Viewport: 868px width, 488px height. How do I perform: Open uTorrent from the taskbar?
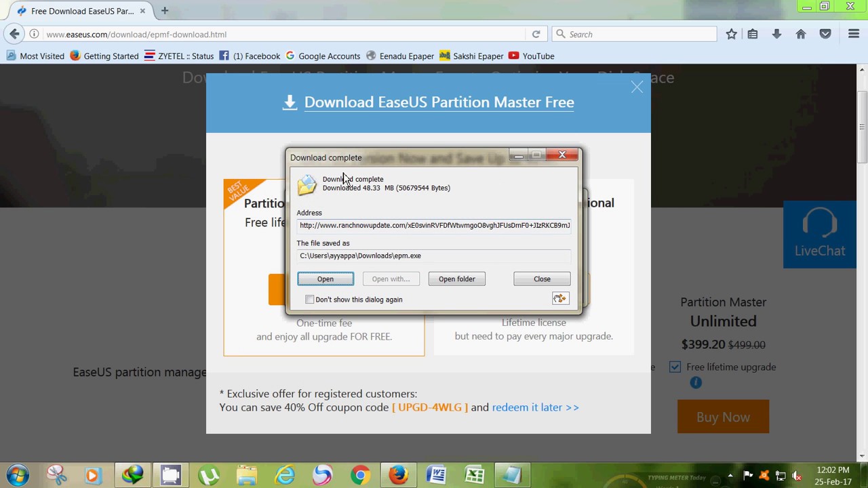(x=209, y=475)
